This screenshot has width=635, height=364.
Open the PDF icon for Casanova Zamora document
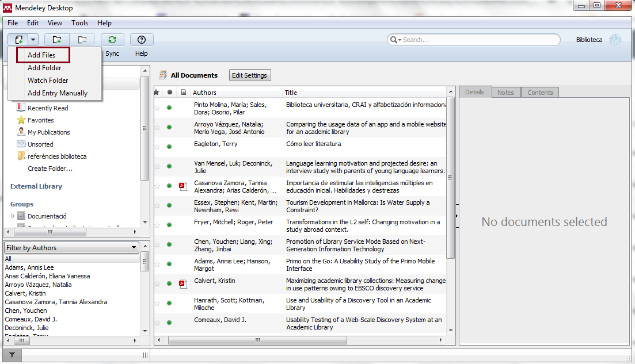[x=182, y=186]
